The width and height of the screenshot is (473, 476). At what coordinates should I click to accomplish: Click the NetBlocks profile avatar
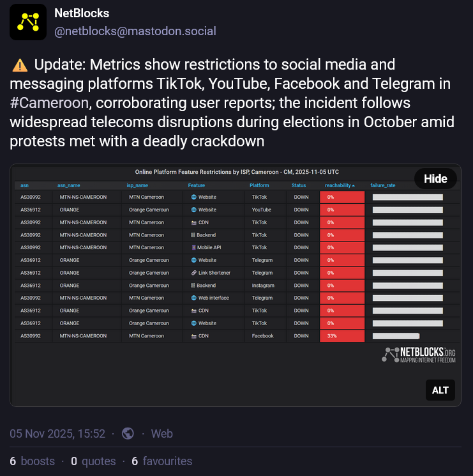point(27,22)
